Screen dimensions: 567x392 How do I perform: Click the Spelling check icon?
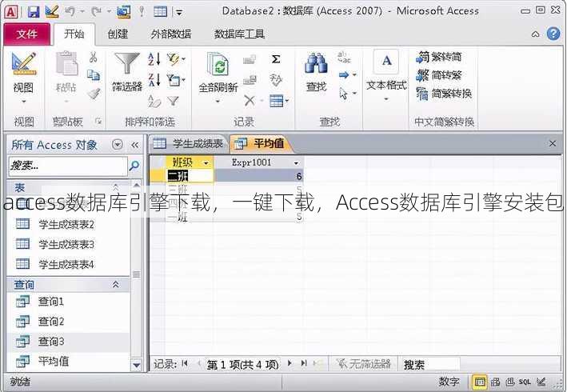pyautogui.click(x=276, y=79)
